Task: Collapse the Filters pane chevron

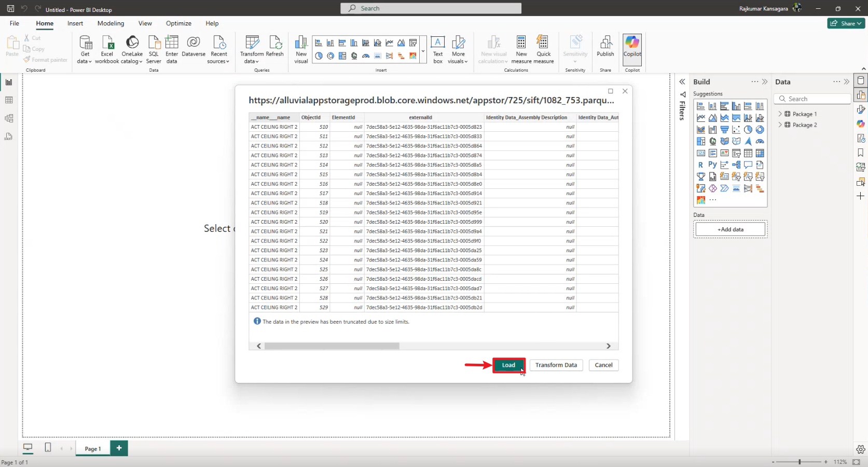Action: 682,82
